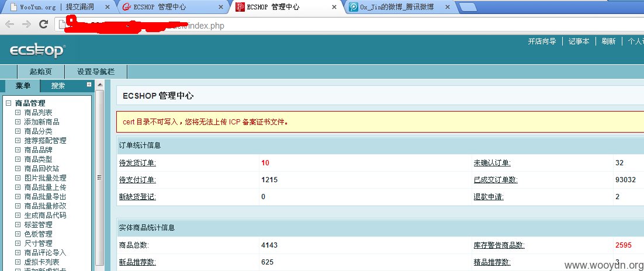Click the icon before 商品回收站

click(x=18, y=169)
